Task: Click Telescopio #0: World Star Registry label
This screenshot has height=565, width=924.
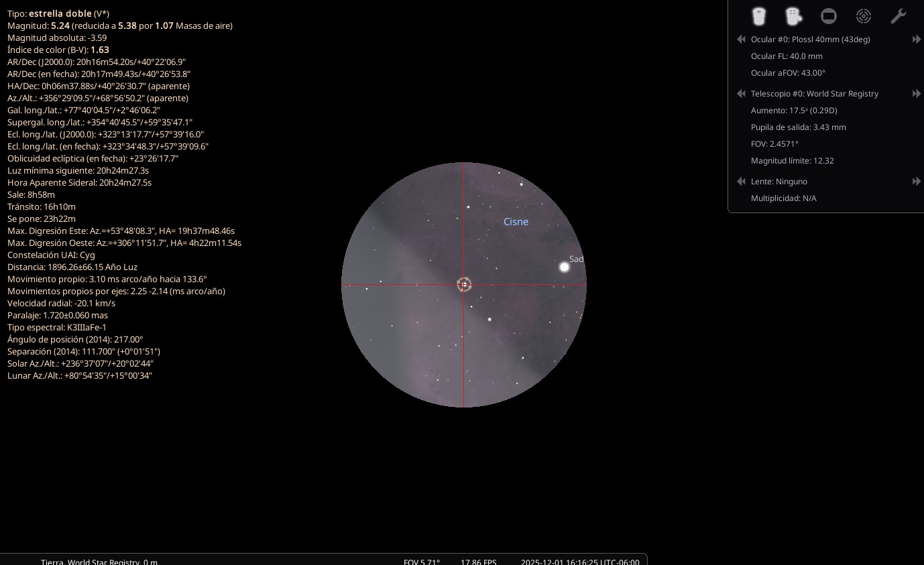Action: tap(815, 94)
